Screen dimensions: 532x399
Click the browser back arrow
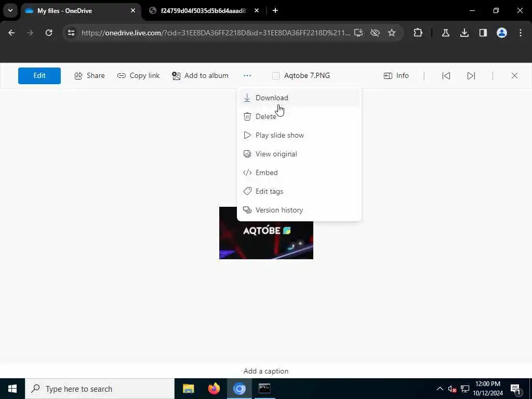point(11,33)
